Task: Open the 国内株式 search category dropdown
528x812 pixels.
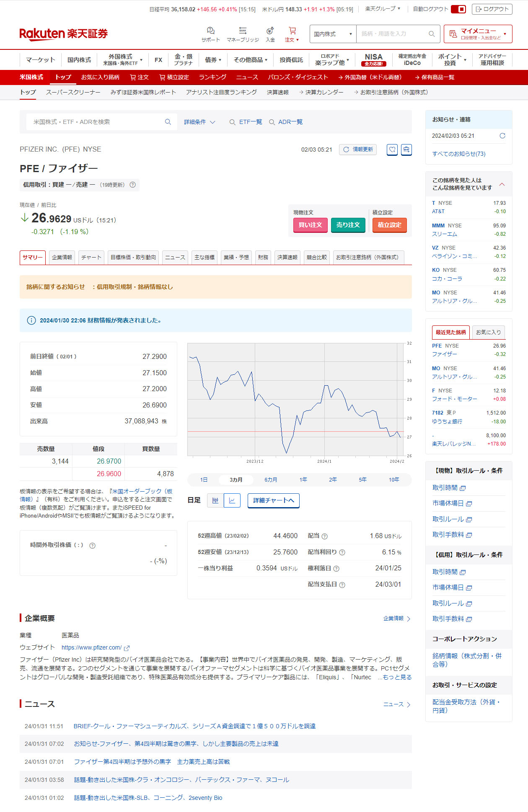Action: coord(333,34)
